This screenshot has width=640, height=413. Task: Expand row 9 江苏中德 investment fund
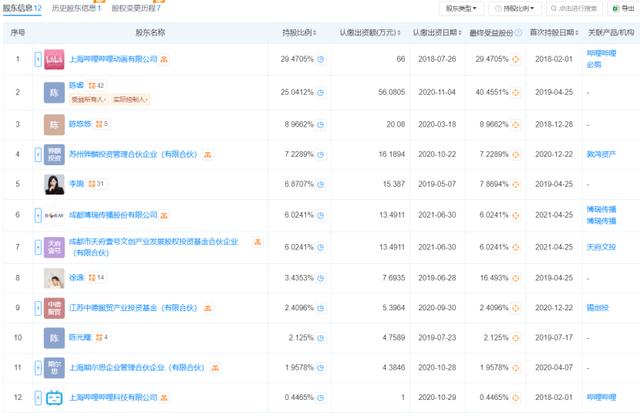38,308
